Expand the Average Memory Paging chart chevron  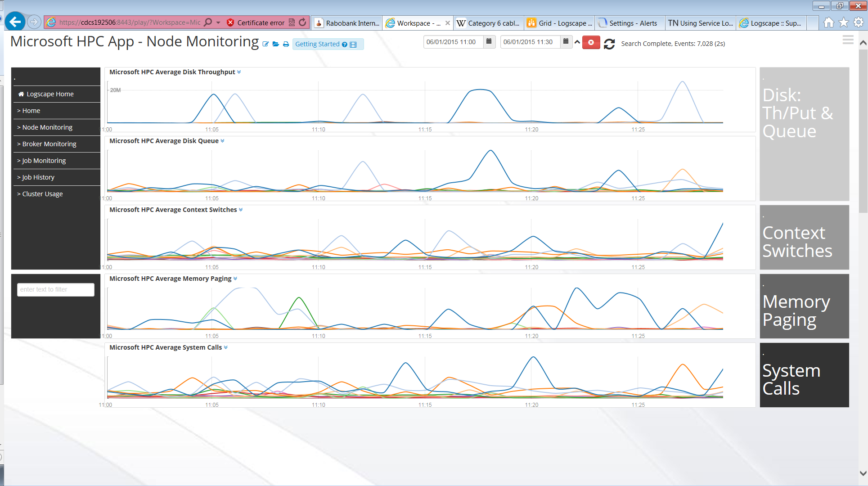pyautogui.click(x=235, y=279)
